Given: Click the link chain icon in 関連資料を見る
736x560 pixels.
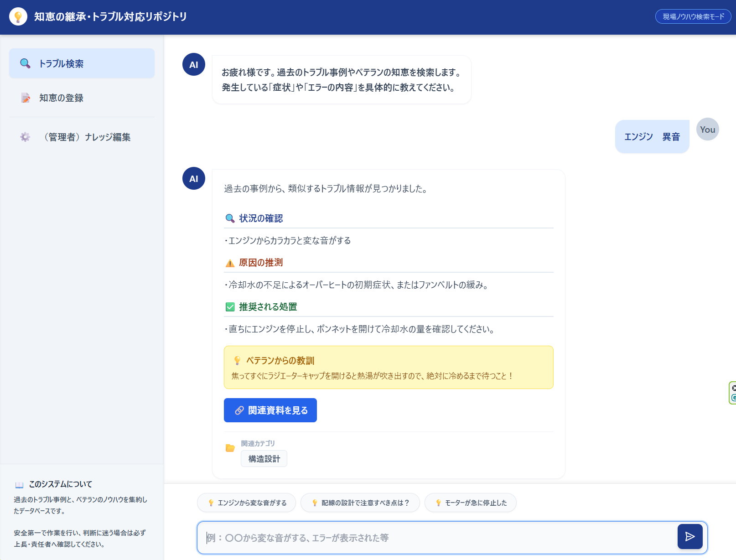Looking at the screenshot, I should coord(239,410).
